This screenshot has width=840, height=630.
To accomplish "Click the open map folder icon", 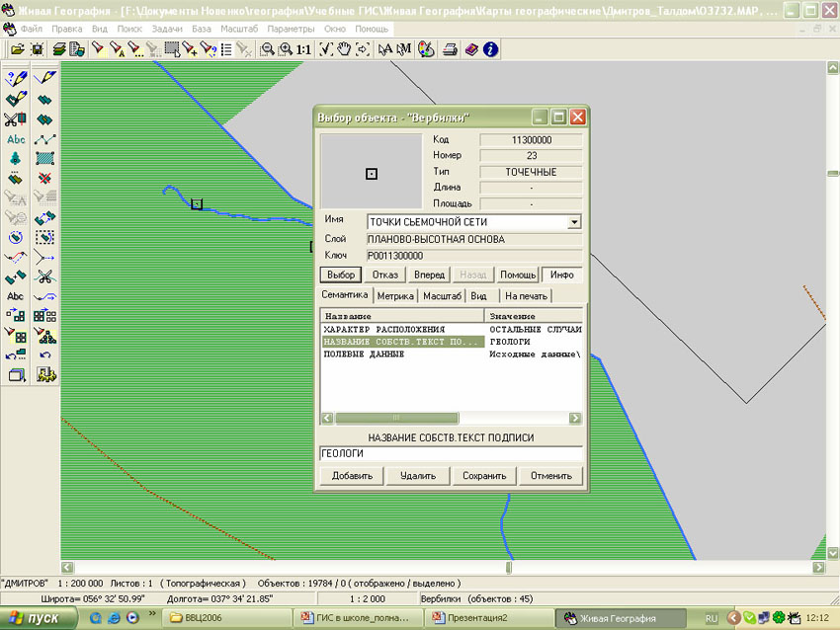I will pos(17,48).
